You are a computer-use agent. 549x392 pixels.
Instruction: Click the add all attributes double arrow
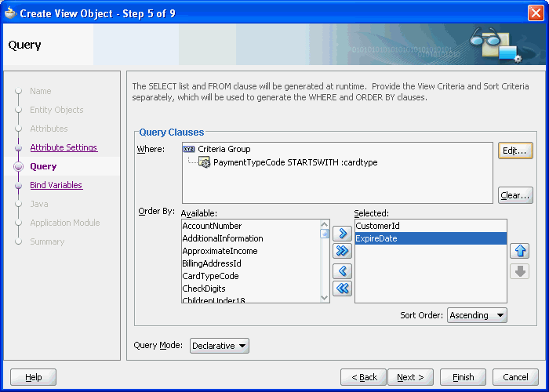(342, 251)
